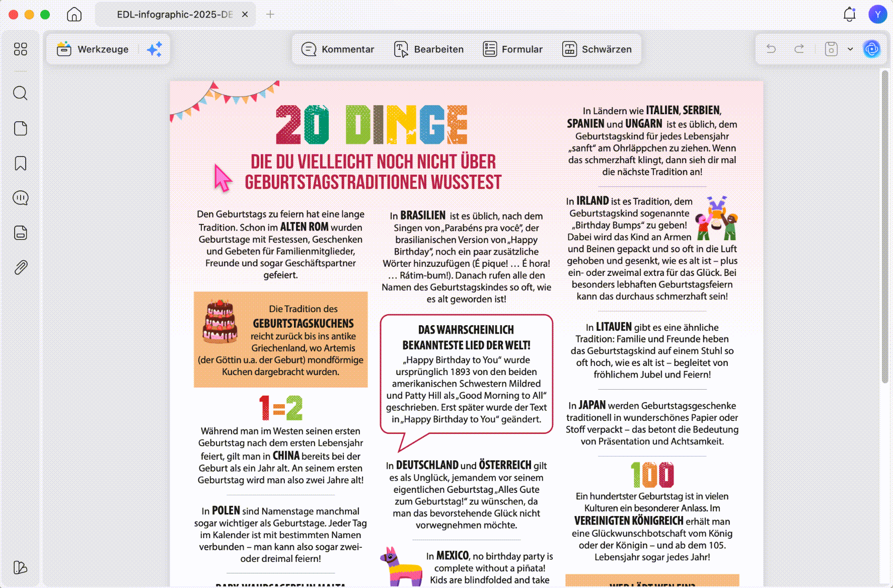Click the Birthday Bumps children illustration
This screenshot has height=588, width=893.
coord(717,218)
